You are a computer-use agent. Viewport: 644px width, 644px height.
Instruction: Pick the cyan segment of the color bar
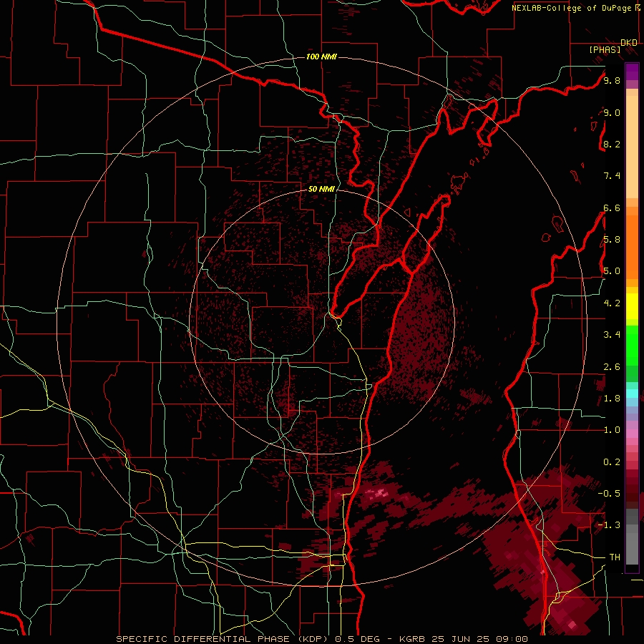(x=632, y=394)
